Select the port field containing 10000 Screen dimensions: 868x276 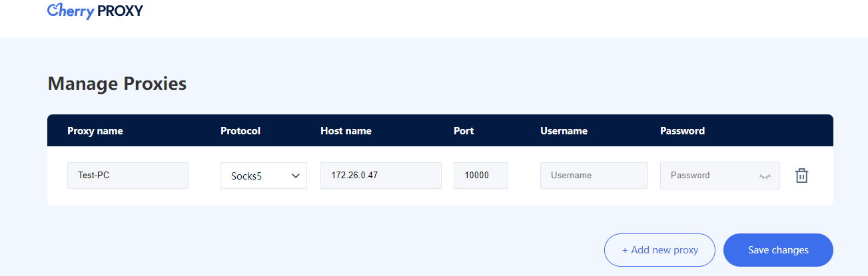480,176
